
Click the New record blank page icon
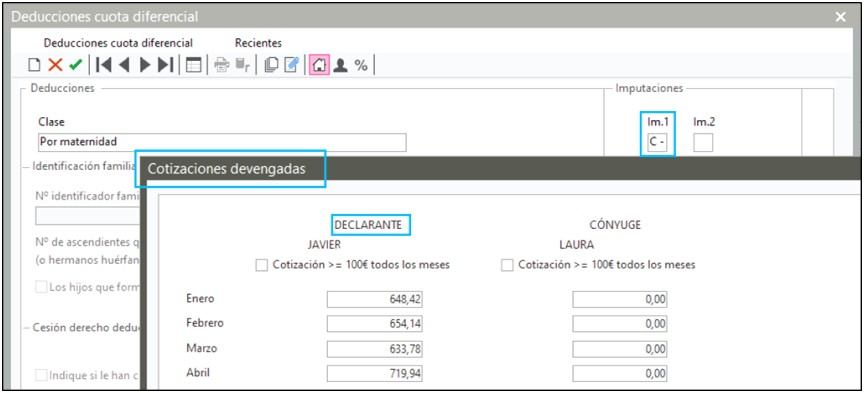(35, 65)
